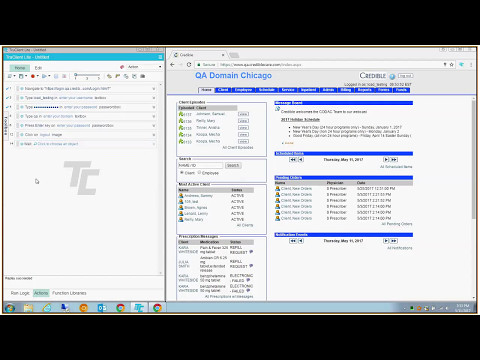Viewport: 480px width, 360px height.
Task: Open the Employee tab in Credible navigation
Action: pos(243,90)
